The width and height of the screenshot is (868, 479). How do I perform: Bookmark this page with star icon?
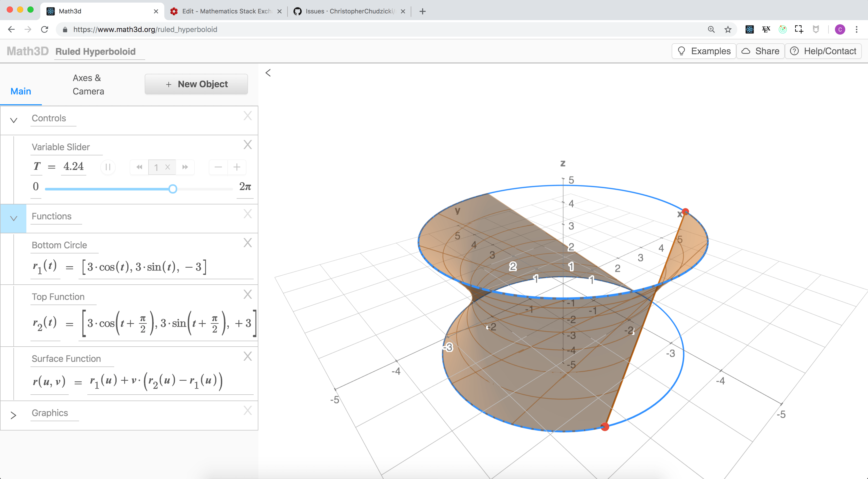pos(728,30)
